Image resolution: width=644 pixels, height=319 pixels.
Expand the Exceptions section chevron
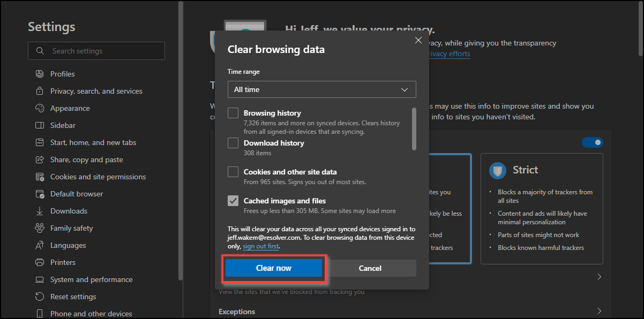point(599,312)
